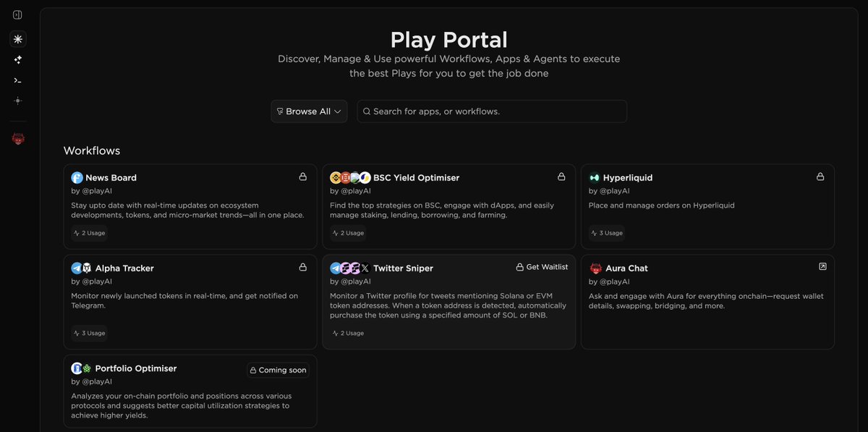Open the Alpha Tracker workflow title
Image resolution: width=868 pixels, height=432 pixels.
[124, 268]
